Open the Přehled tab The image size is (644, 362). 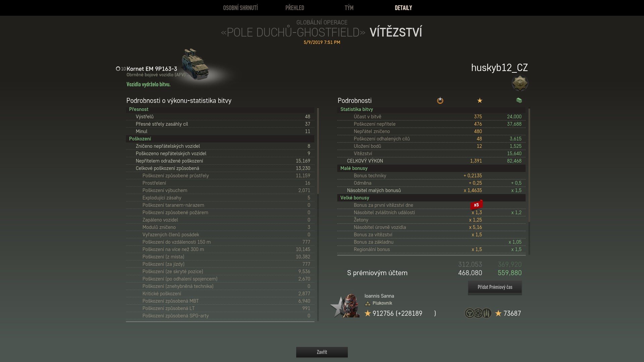tap(294, 8)
